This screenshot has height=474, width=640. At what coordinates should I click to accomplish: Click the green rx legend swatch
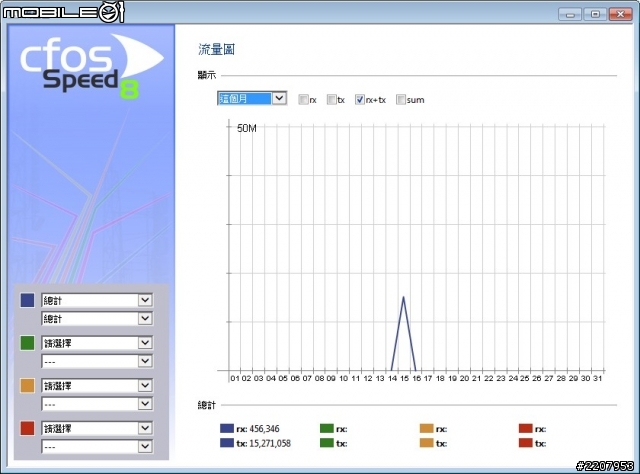coord(327,428)
